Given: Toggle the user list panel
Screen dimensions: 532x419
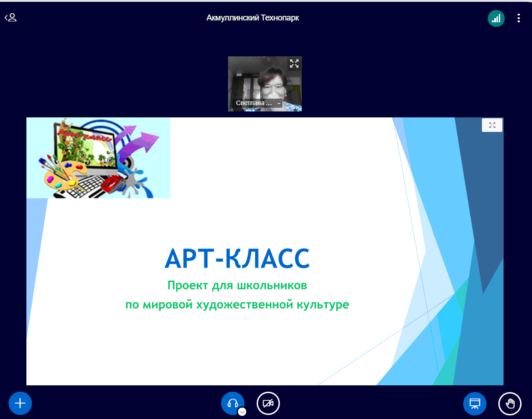Looking at the screenshot, I should point(10,18).
